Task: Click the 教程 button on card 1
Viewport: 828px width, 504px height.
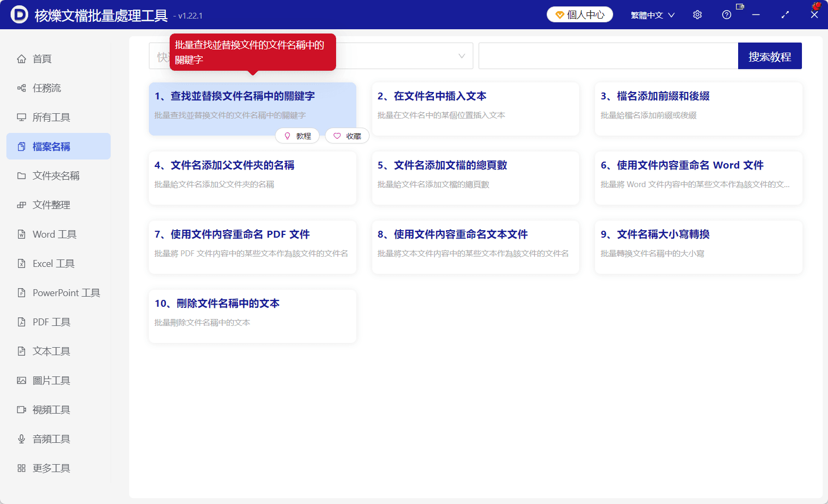Action: coord(297,136)
